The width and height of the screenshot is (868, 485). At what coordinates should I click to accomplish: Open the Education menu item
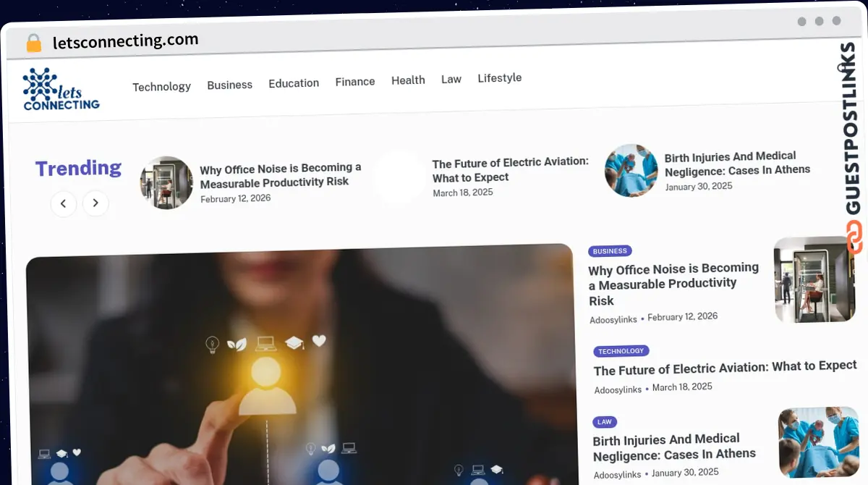pos(294,83)
